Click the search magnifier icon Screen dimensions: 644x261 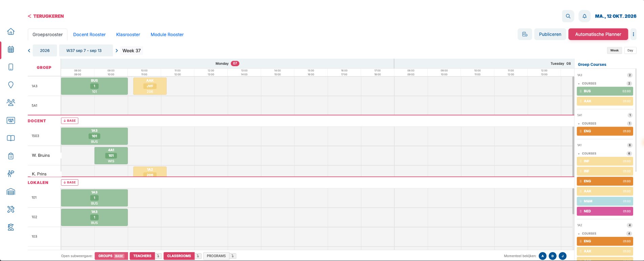click(x=568, y=16)
